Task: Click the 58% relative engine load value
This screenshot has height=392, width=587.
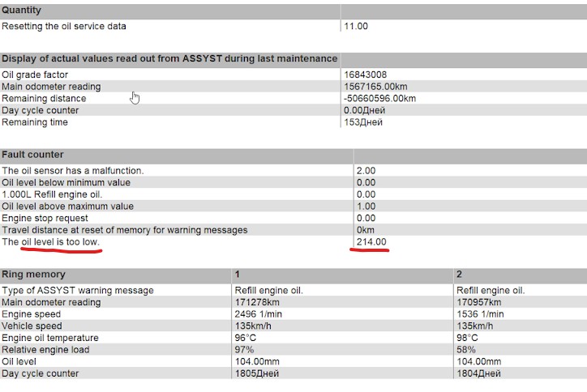Action: click(x=466, y=350)
